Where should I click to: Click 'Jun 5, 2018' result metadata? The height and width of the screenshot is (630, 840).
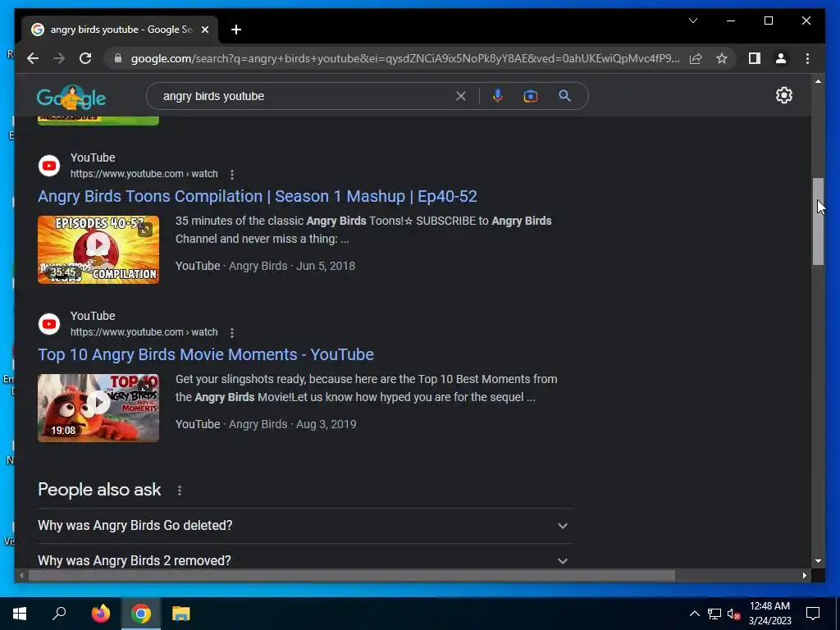point(326,266)
